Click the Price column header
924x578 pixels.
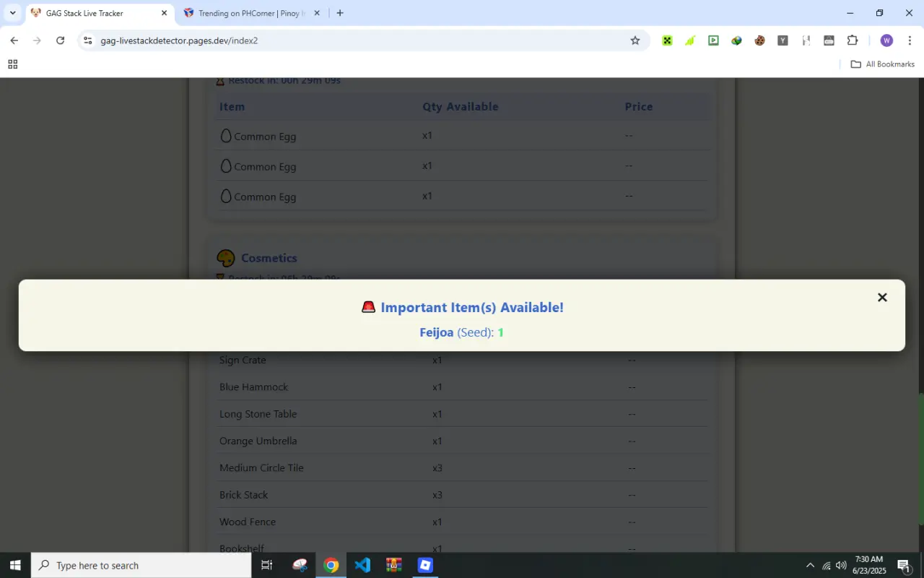point(639,106)
